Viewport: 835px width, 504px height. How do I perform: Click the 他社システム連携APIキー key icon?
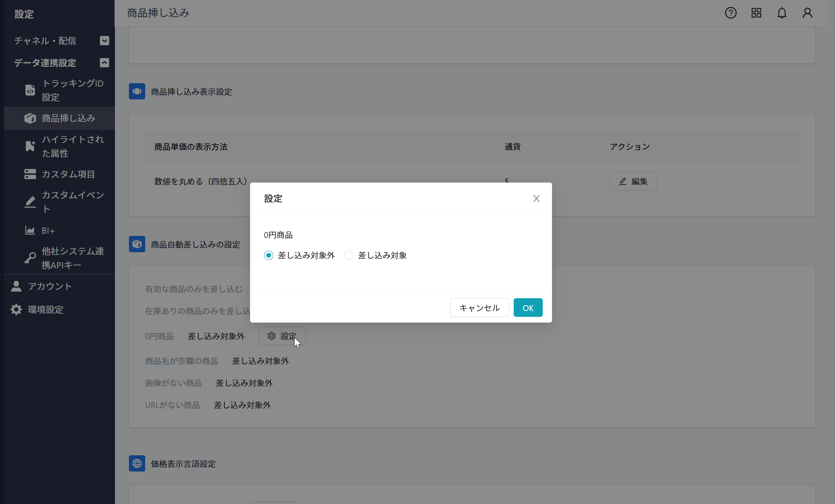click(30, 258)
